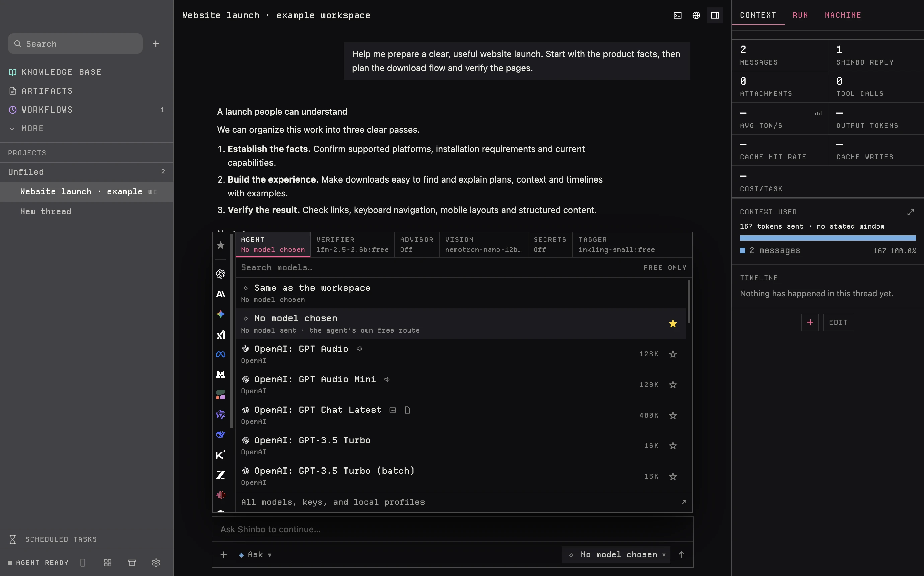Switch to the Run tab

point(800,15)
